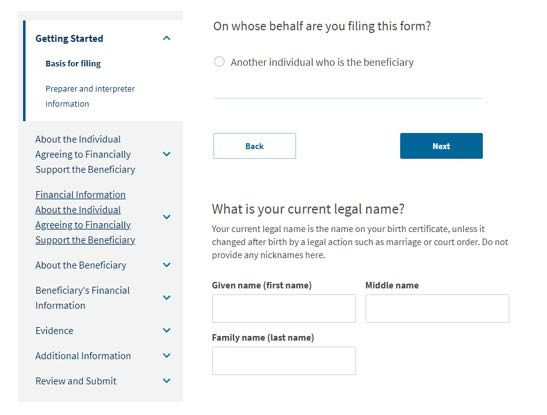Focus the Given name input field

click(284, 308)
